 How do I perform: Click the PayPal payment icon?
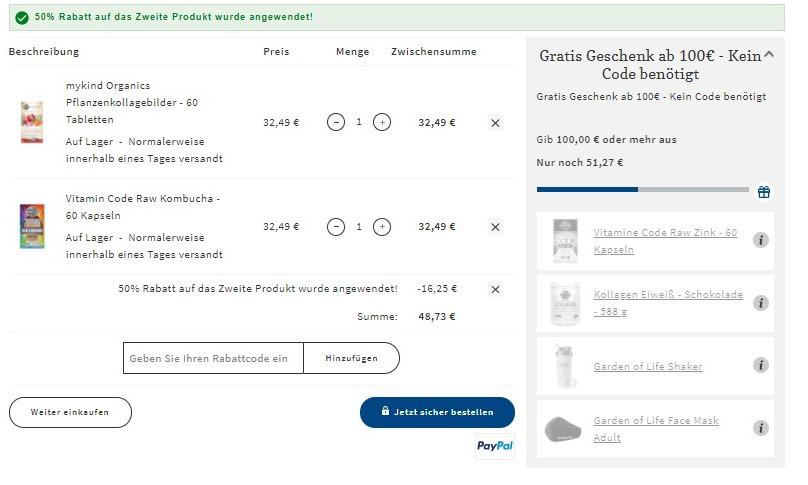(x=494, y=446)
